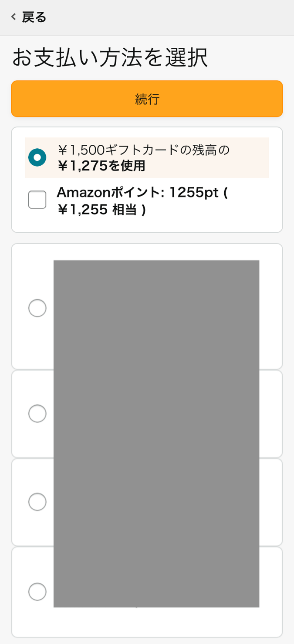The image size is (294, 644).
Task: Click the 戻る back link
Action: 33,17
